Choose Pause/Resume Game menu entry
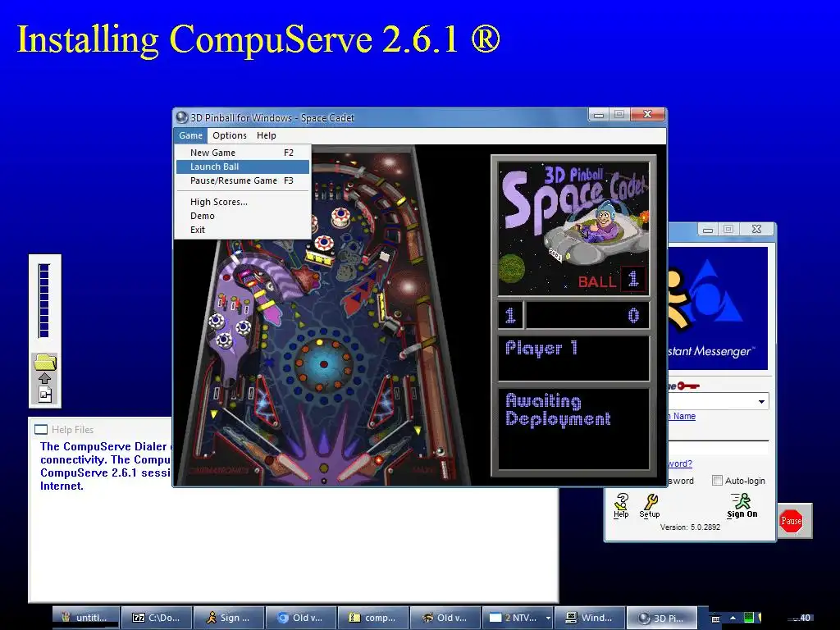 [243, 180]
